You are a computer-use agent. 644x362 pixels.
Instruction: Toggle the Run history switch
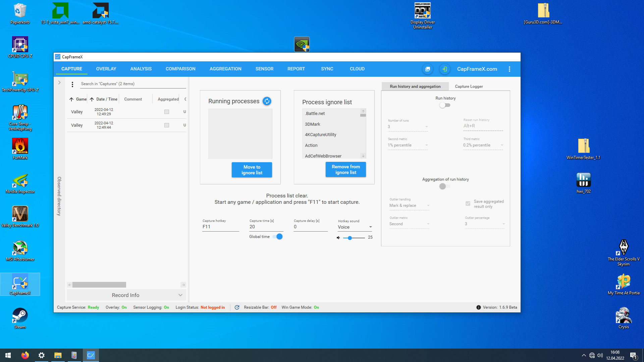(445, 105)
